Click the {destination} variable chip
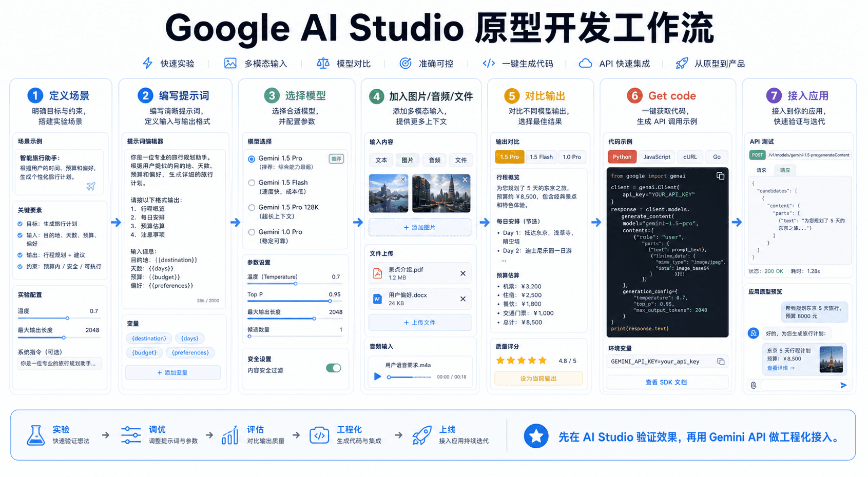 point(149,339)
